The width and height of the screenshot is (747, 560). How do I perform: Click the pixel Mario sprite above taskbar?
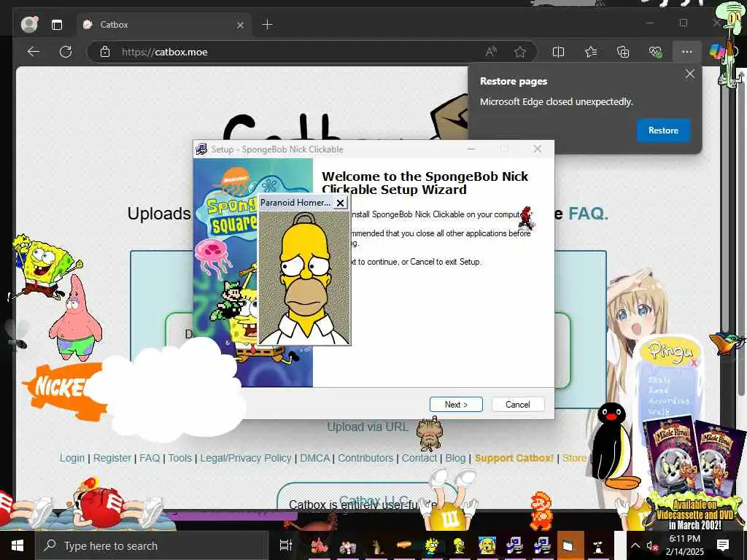pos(541,511)
